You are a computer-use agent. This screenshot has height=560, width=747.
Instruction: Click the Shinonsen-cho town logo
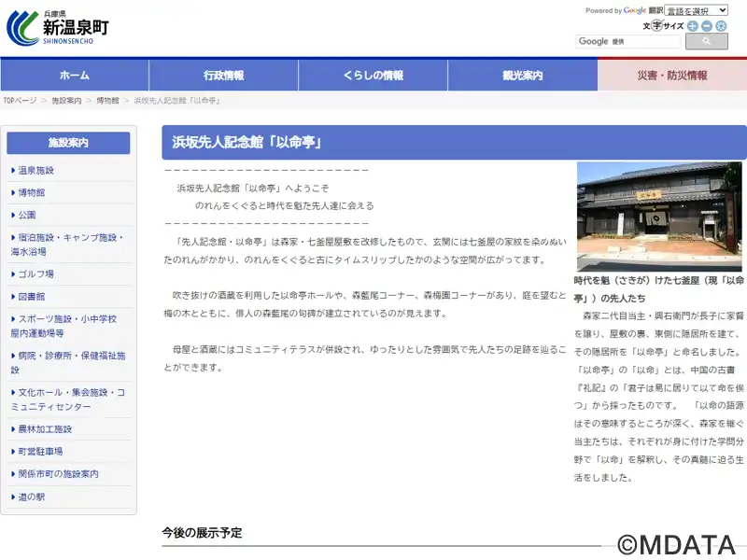58,28
